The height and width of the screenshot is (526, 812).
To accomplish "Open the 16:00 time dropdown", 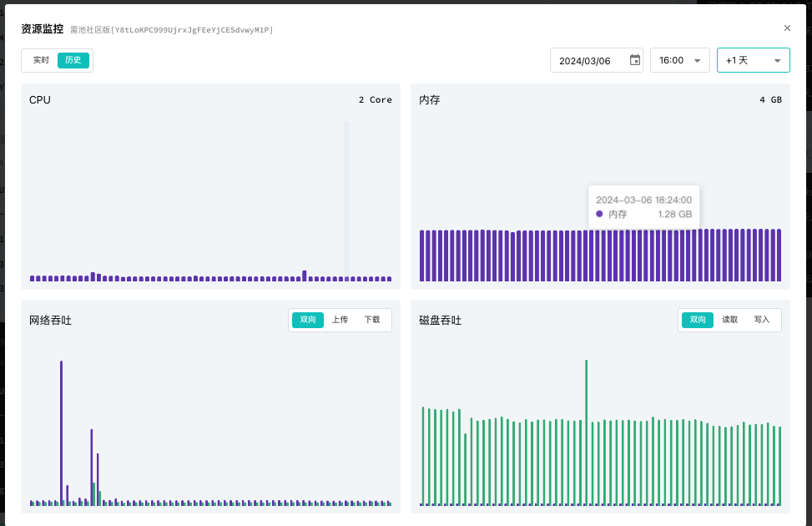I will click(679, 60).
